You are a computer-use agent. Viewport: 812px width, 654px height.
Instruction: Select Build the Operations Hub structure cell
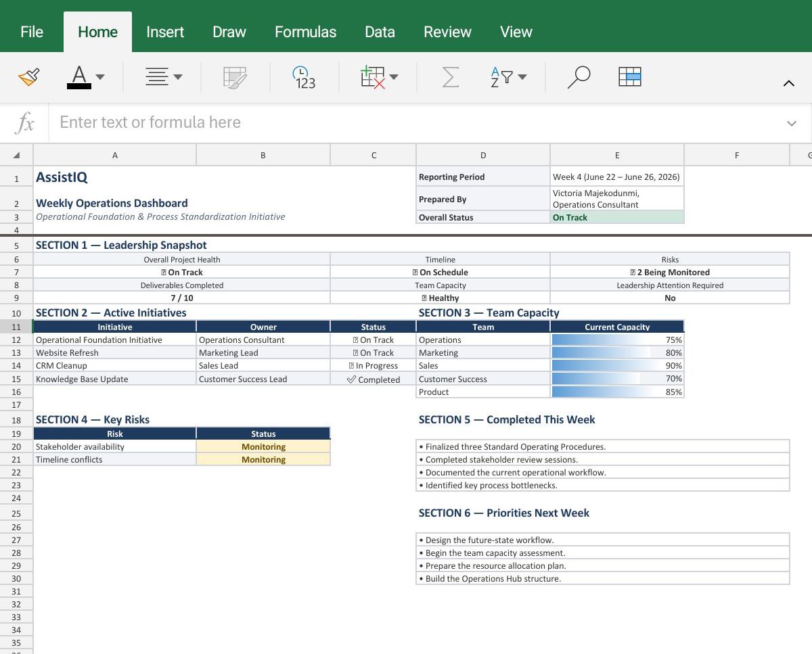[x=602, y=578]
